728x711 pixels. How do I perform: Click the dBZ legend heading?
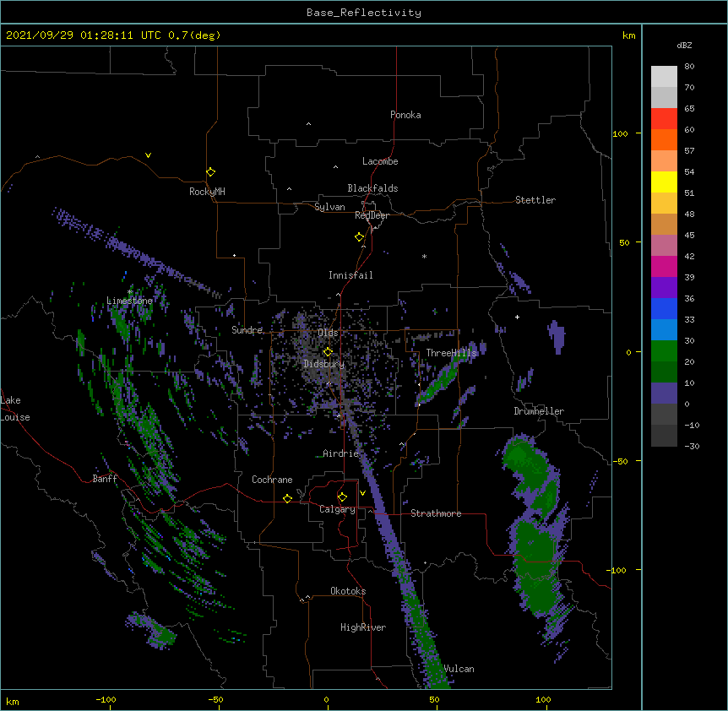684,45
